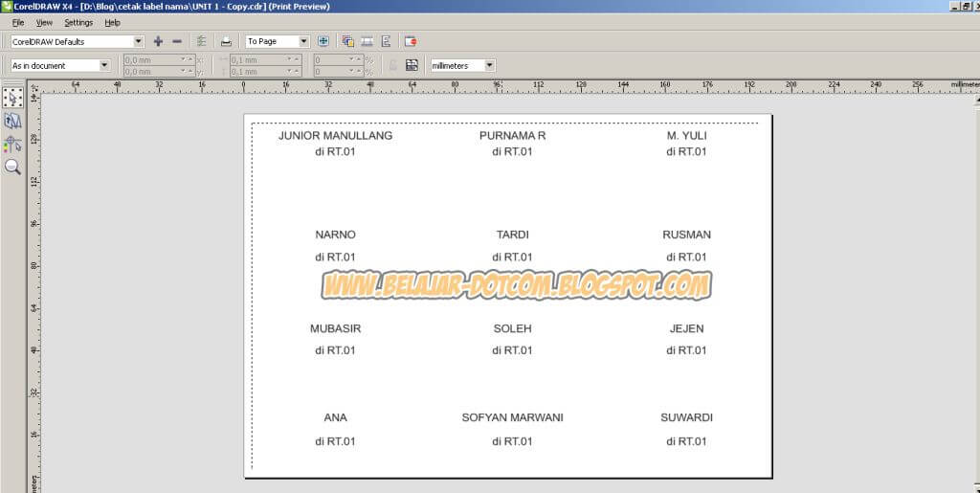Click the vertical scrollbar up arrow
The height and width of the screenshot is (493, 980).
[977, 98]
